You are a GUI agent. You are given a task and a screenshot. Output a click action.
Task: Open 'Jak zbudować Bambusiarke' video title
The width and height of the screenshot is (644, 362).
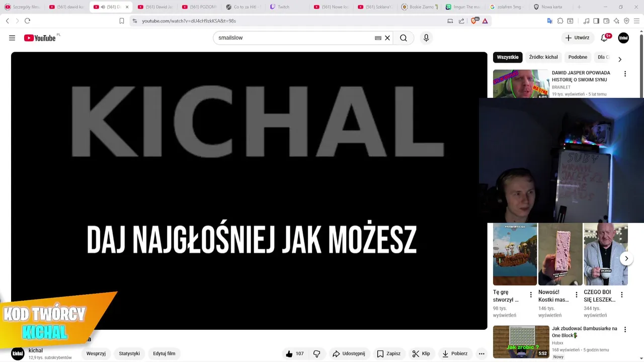click(x=584, y=332)
